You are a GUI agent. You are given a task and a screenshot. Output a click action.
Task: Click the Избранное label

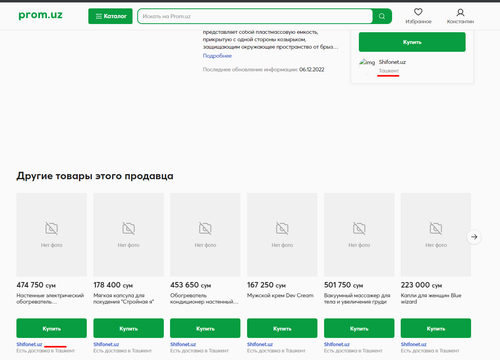tap(418, 21)
